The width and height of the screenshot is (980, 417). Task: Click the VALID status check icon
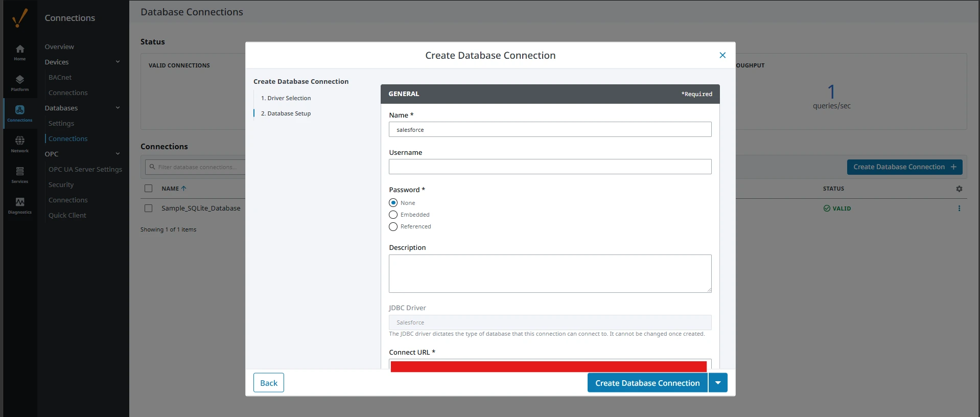827,208
